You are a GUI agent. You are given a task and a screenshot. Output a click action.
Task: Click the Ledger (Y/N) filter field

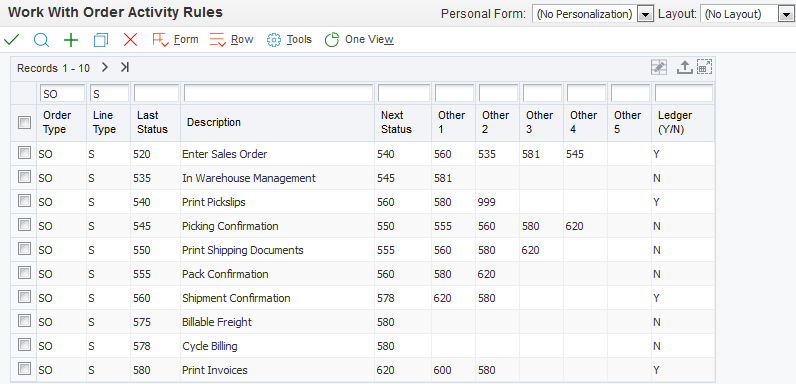(x=684, y=93)
